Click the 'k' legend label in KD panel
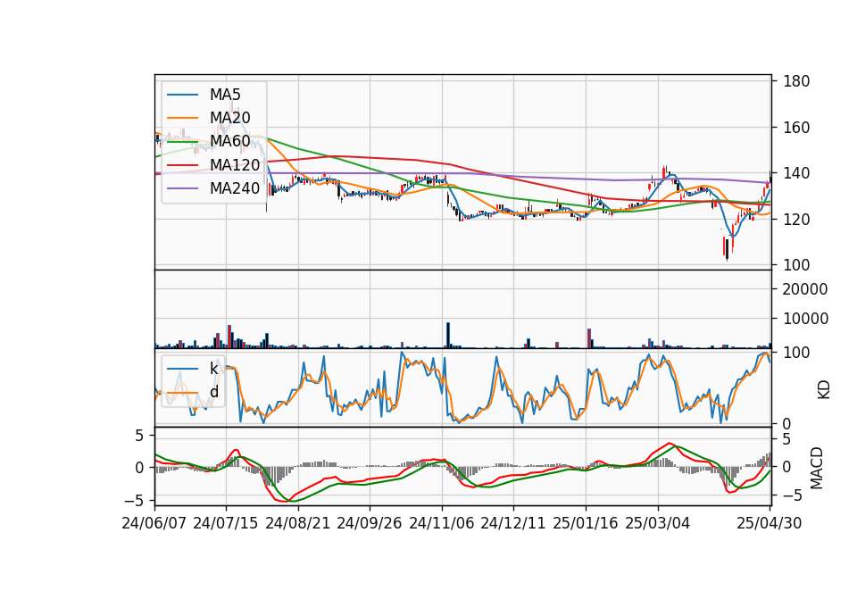Image resolution: width=857 pixels, height=616 pixels. coord(213,369)
